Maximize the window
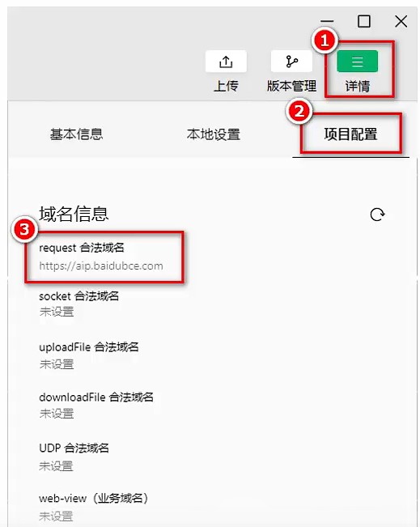 click(364, 22)
